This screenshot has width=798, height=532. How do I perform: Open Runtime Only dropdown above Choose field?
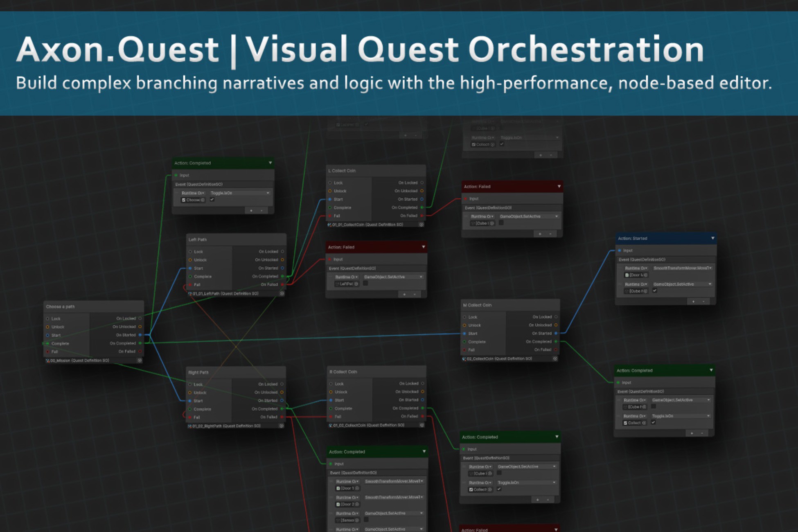pyautogui.click(x=193, y=193)
